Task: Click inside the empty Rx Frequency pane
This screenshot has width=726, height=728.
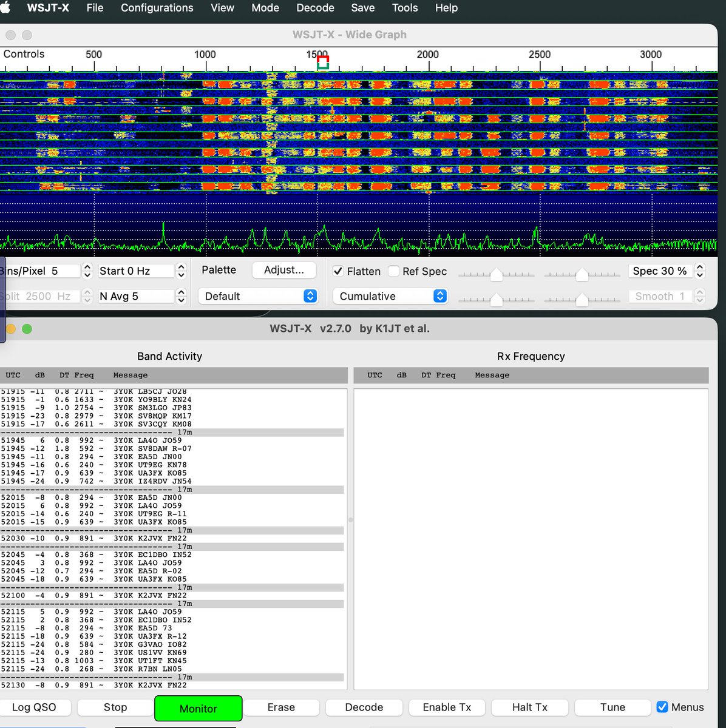Action: [x=531, y=539]
